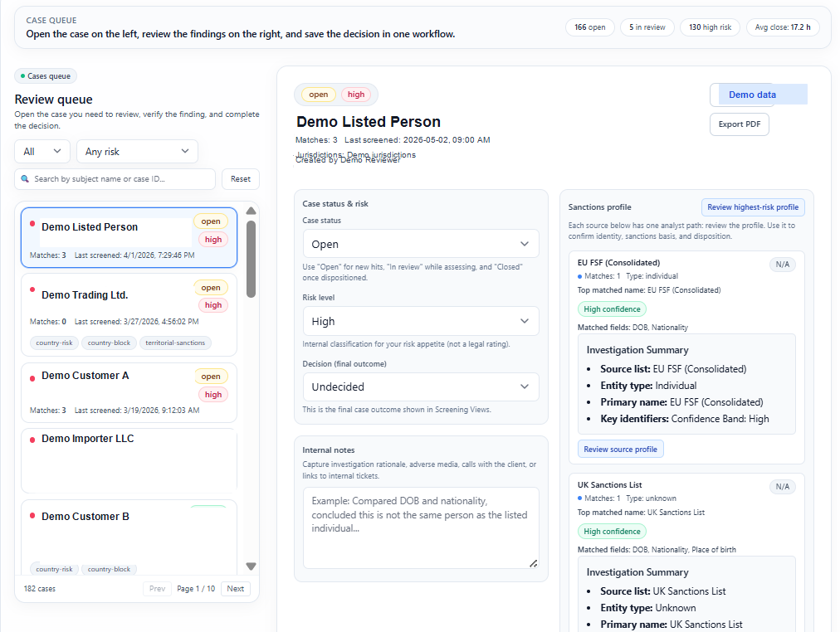Click country-block tag on Demo Trading Ltd.
Viewport: 840px width, 632px height.
tap(109, 343)
